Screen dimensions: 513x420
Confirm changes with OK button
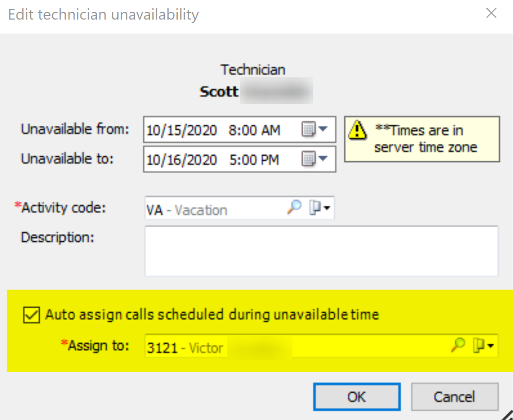tap(357, 397)
